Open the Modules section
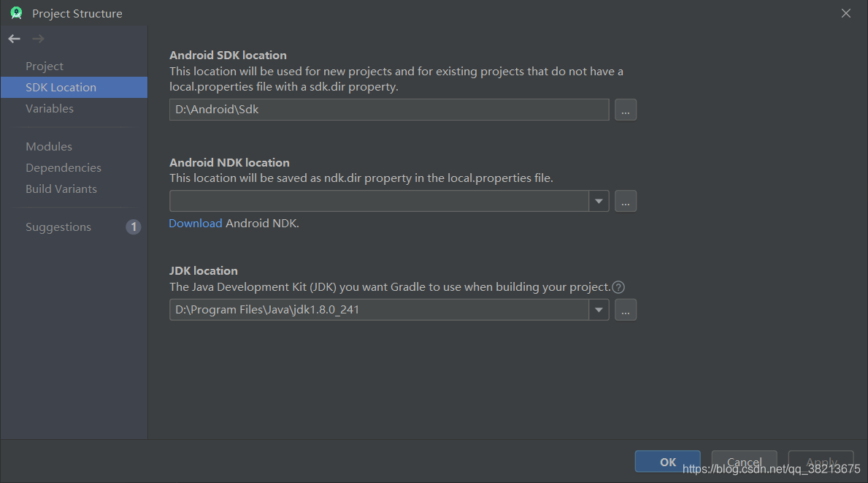 tap(74, 146)
